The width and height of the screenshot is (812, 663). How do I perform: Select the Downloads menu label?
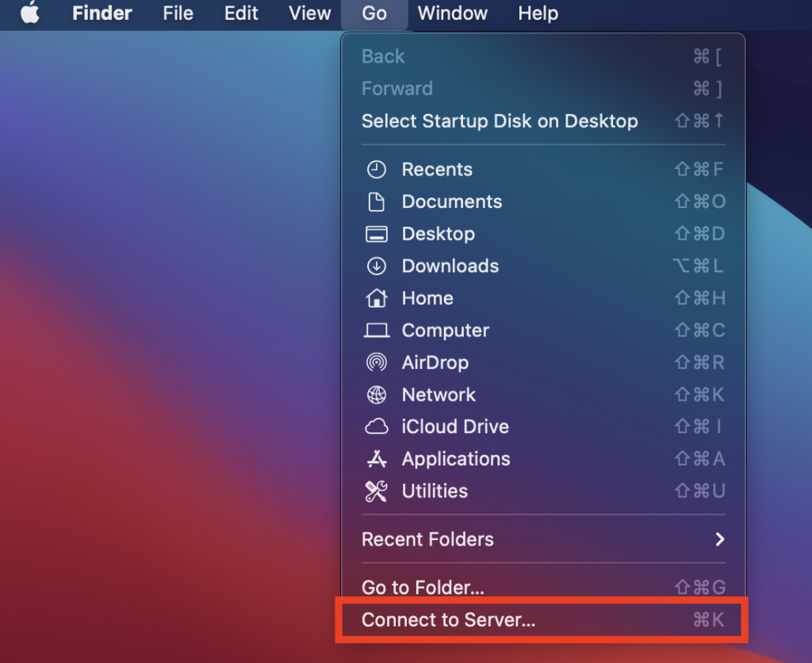pyautogui.click(x=450, y=266)
